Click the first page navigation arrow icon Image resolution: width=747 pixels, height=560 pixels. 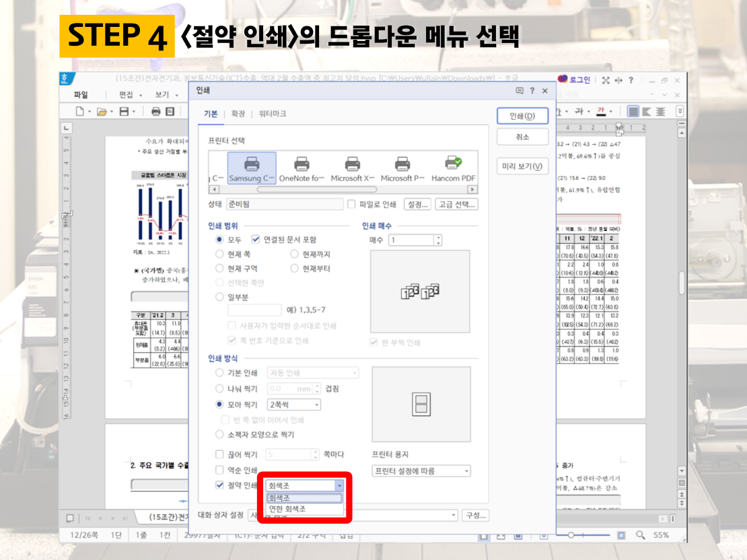click(x=87, y=518)
